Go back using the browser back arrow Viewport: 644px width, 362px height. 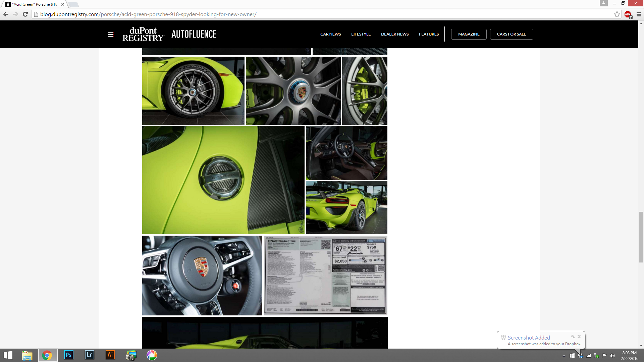coord(6,14)
